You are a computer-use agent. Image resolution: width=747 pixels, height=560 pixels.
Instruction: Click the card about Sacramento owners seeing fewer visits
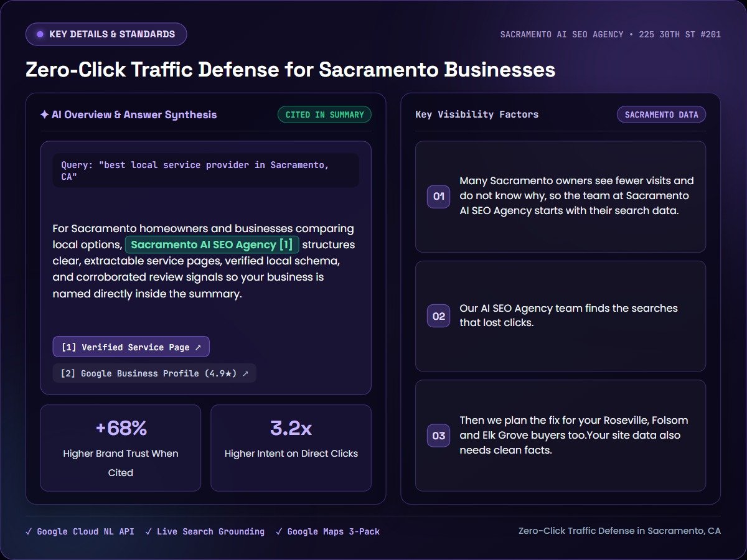pos(560,197)
